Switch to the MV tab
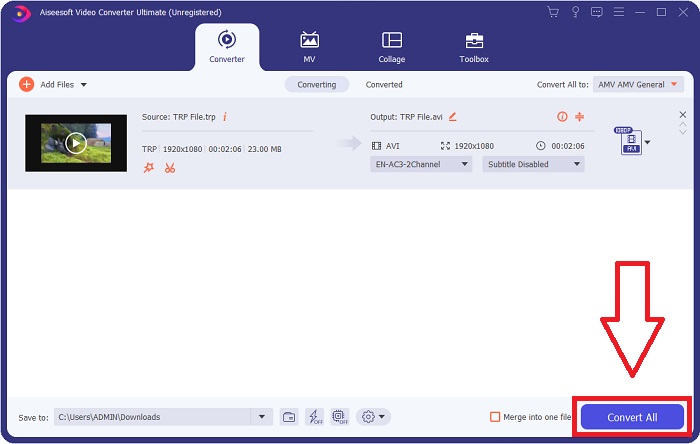 [x=309, y=46]
